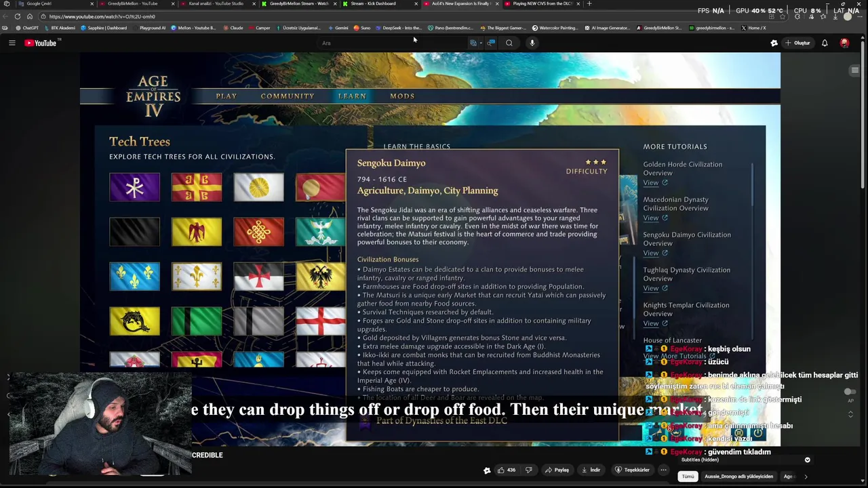Select the COMMUNITY menu item
Image resolution: width=868 pixels, height=488 pixels.
[288, 96]
